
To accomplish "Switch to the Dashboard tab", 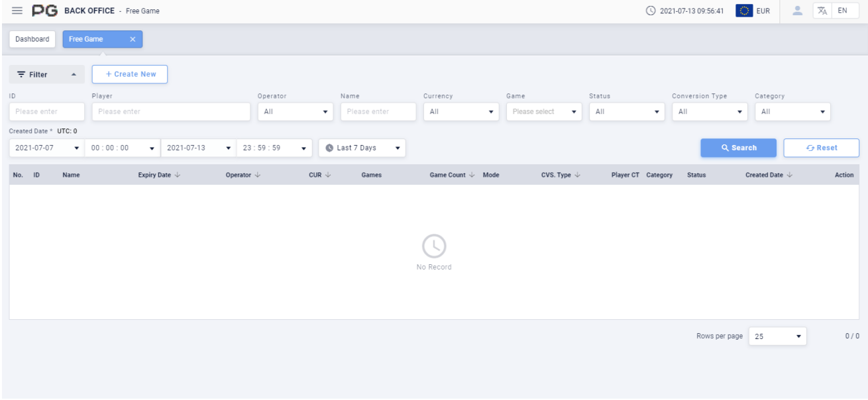I will pos(32,40).
